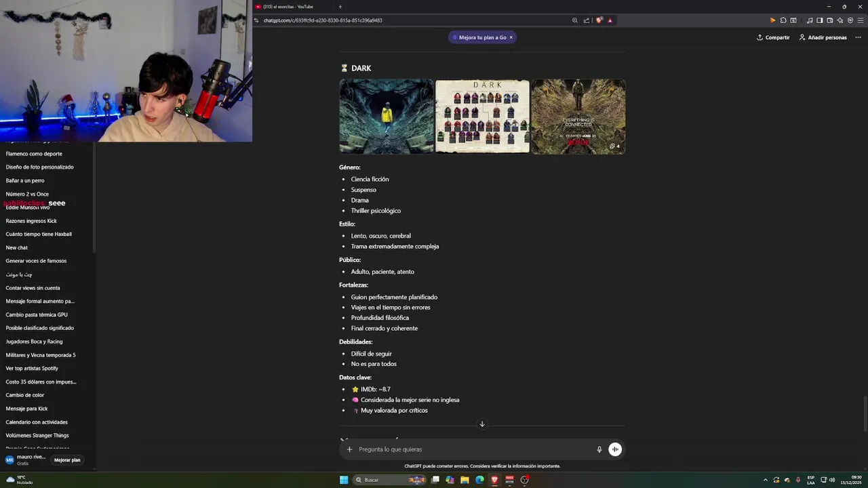Click the plus attach icon in prompt box
Image resolution: width=868 pixels, height=488 pixels.
pos(350,449)
